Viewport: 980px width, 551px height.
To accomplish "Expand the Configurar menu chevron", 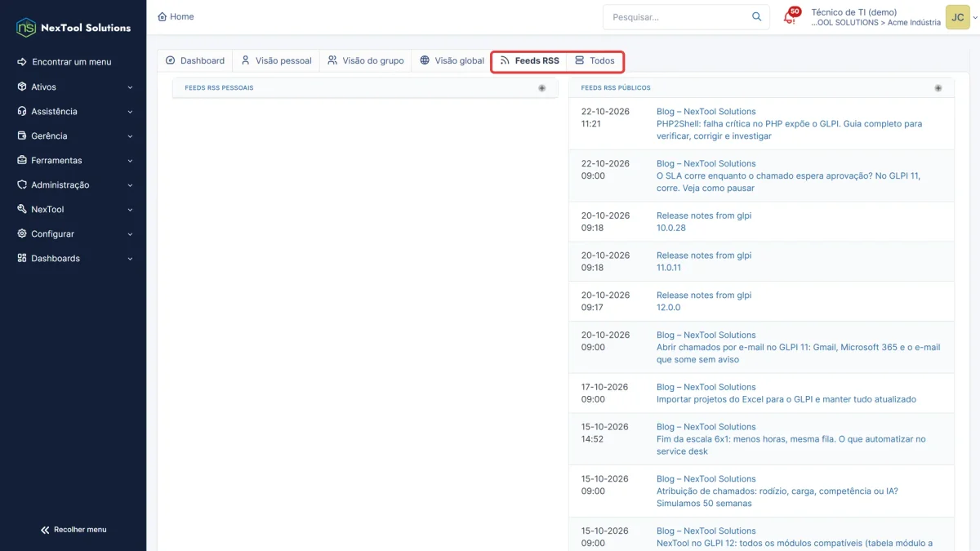I will tap(130, 234).
